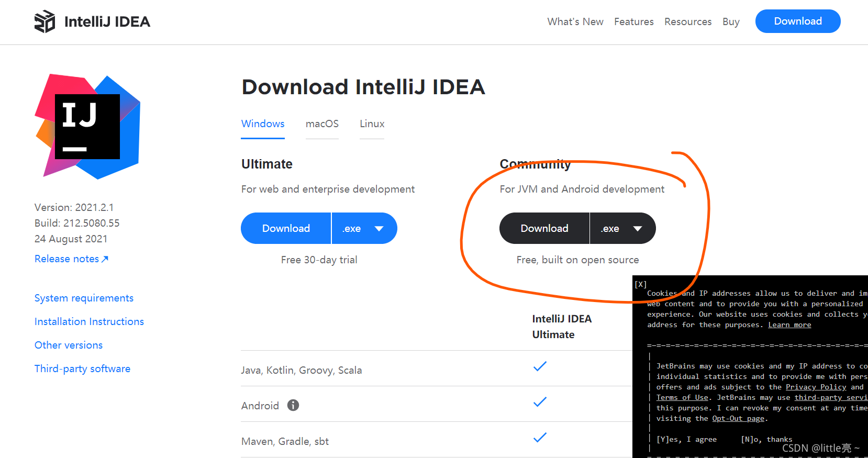
Task: Open the Opt-Out page link
Action: click(738, 418)
